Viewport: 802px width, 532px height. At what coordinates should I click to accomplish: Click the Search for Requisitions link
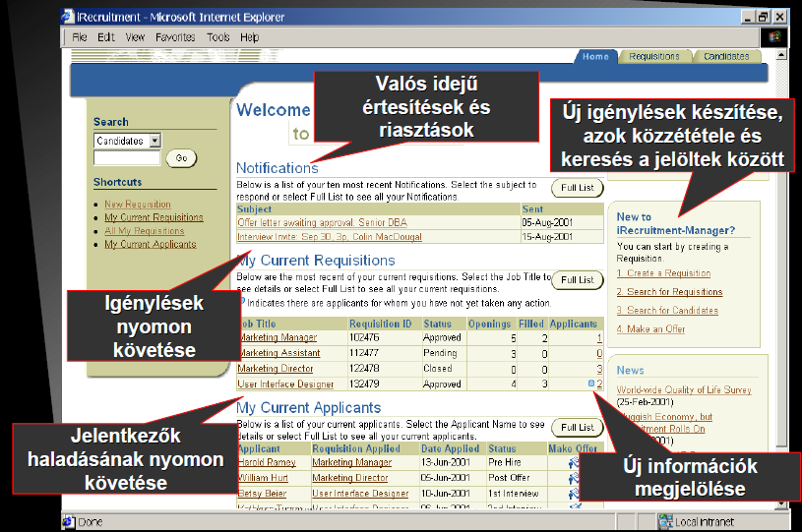[x=669, y=292]
